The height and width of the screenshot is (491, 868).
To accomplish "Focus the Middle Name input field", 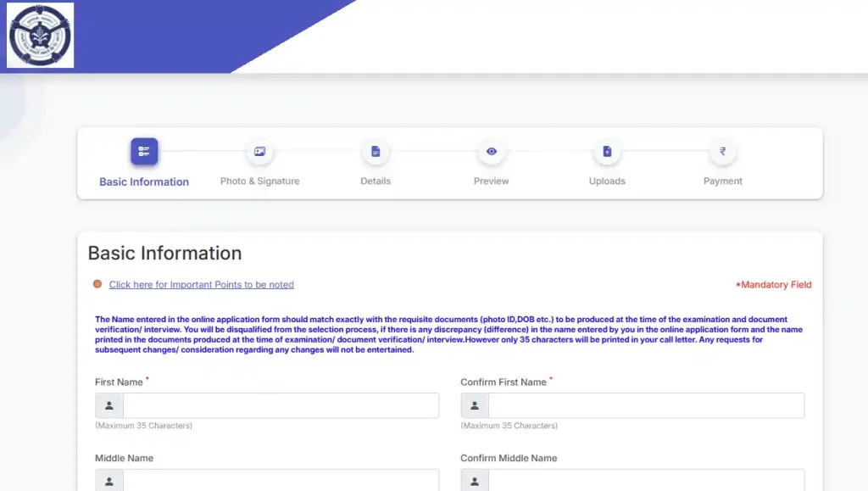I will [x=281, y=481].
